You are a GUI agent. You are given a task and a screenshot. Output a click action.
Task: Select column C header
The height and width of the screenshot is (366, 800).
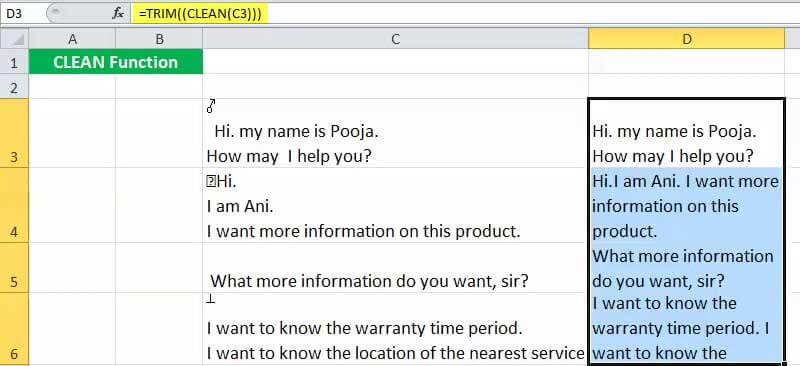(395, 39)
